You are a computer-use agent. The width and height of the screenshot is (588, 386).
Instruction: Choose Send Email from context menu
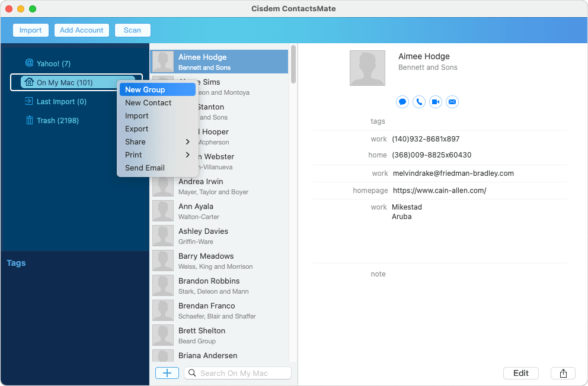coord(158,168)
